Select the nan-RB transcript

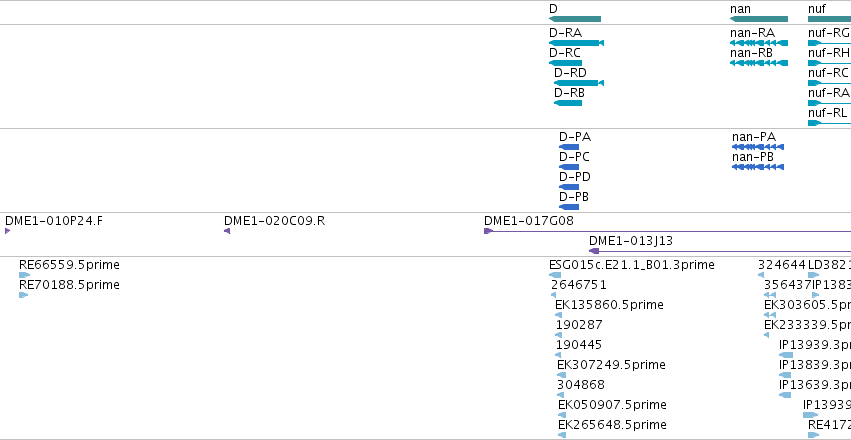tap(759, 63)
